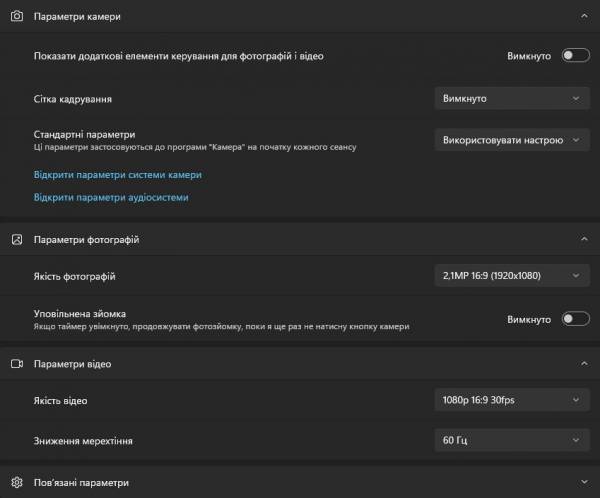
Task: Toggle the Уповільнена зйомка switch
Action: (x=576, y=319)
